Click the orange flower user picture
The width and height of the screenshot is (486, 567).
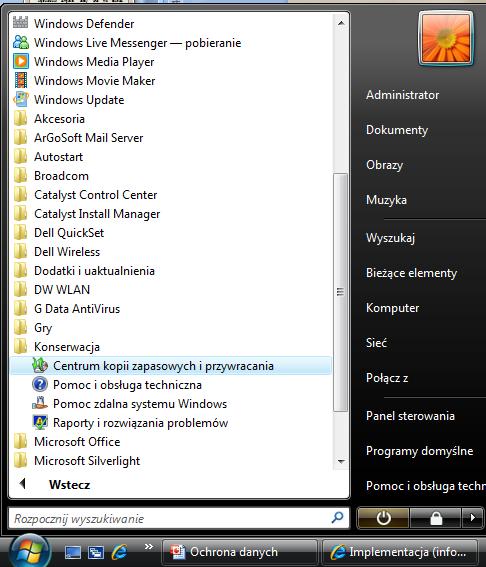446,38
